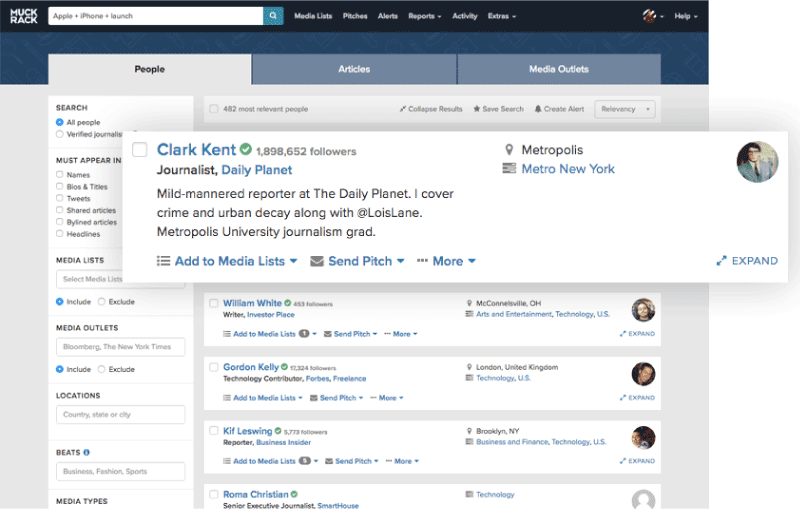Image resolution: width=800 pixels, height=530 pixels.
Task: Click the Locations filter input
Action: coord(120,414)
